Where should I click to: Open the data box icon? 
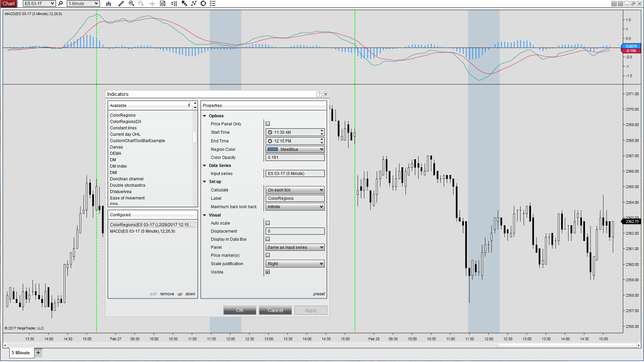[163, 4]
